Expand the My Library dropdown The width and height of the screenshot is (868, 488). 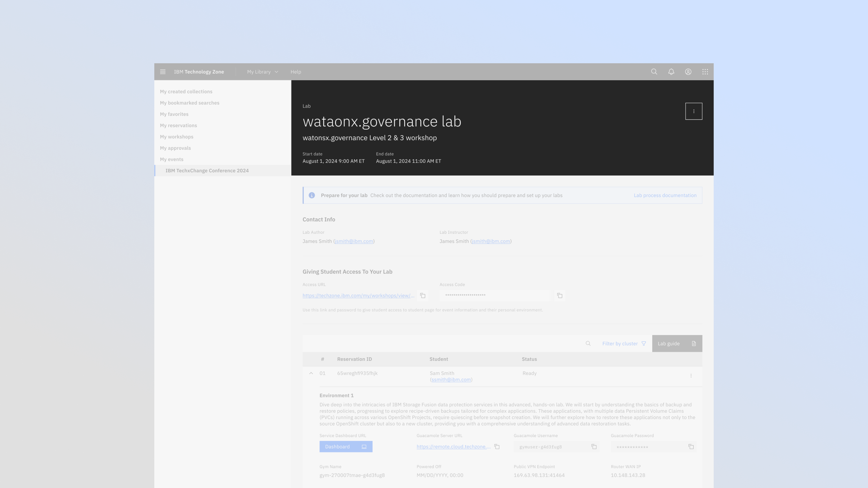coord(263,72)
